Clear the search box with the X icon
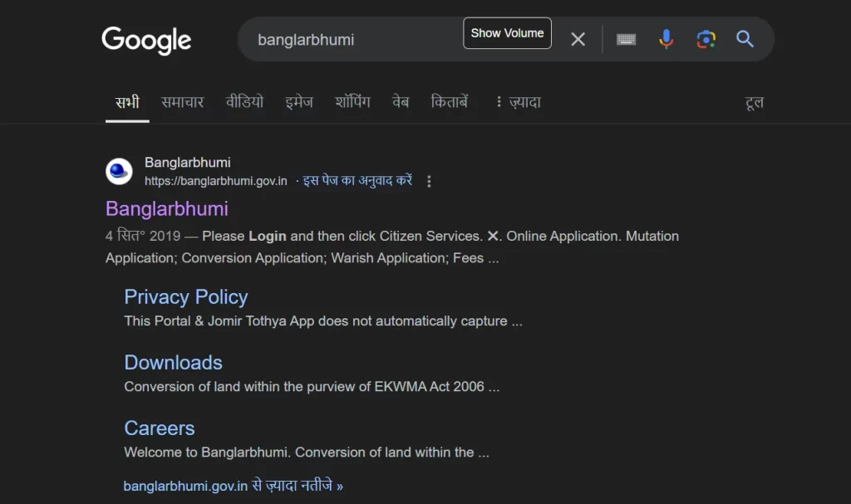The height and width of the screenshot is (504, 851). click(578, 39)
